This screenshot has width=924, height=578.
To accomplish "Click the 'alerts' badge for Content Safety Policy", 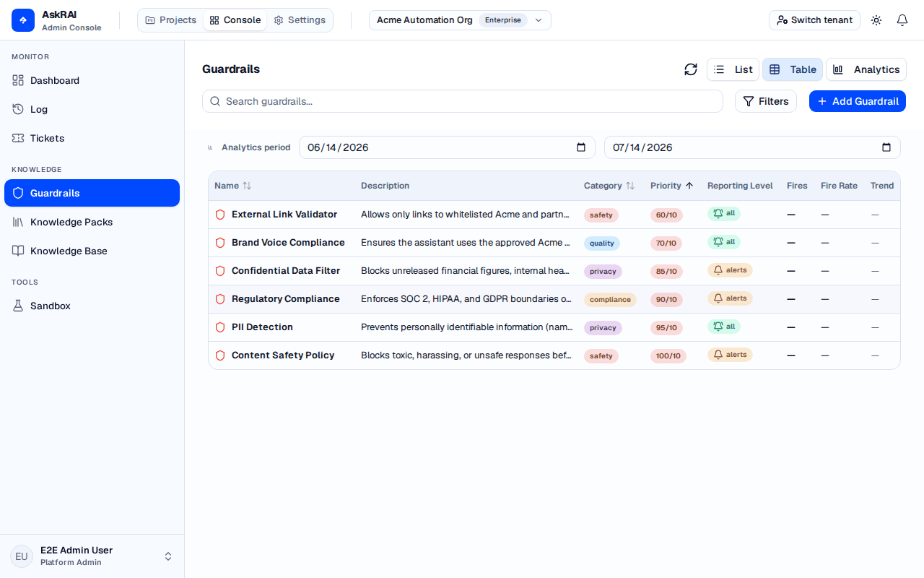I will pyautogui.click(x=730, y=355).
